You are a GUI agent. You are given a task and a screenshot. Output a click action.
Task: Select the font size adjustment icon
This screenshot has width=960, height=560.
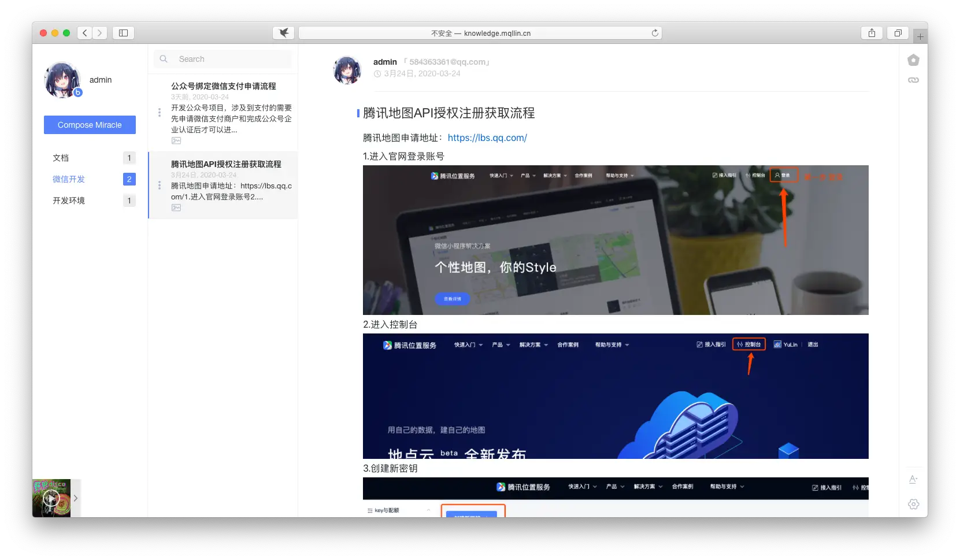pos(913,479)
